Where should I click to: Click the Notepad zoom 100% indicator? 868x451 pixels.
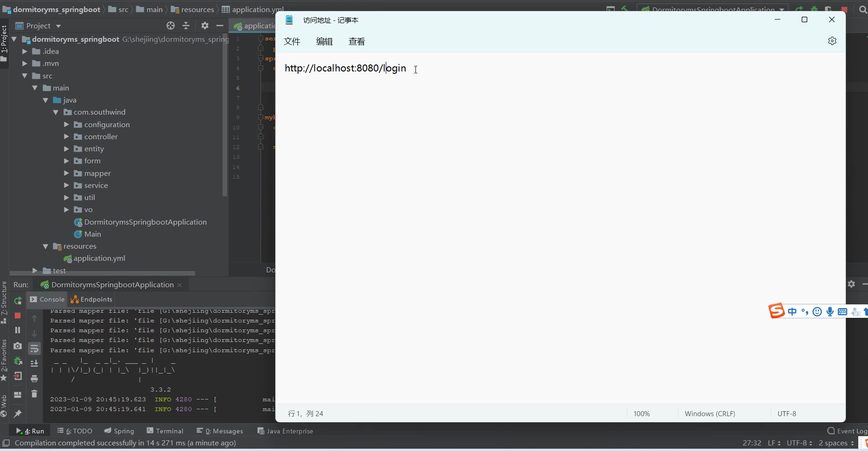(x=642, y=414)
